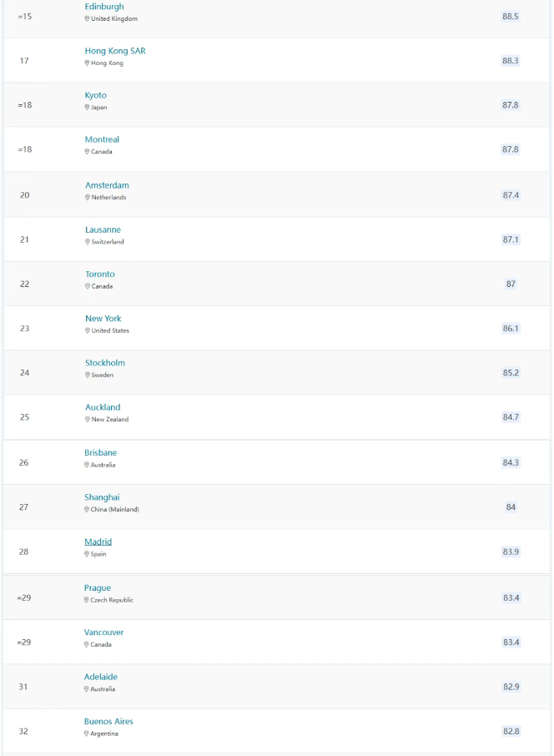Click Vancouver's 83.4 score badge
The image size is (554, 756).
(511, 643)
